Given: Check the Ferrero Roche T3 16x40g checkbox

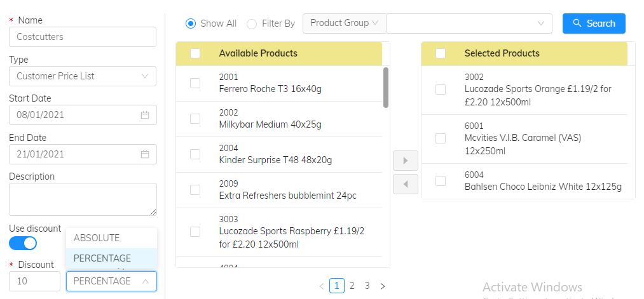Looking at the screenshot, I should (195, 83).
